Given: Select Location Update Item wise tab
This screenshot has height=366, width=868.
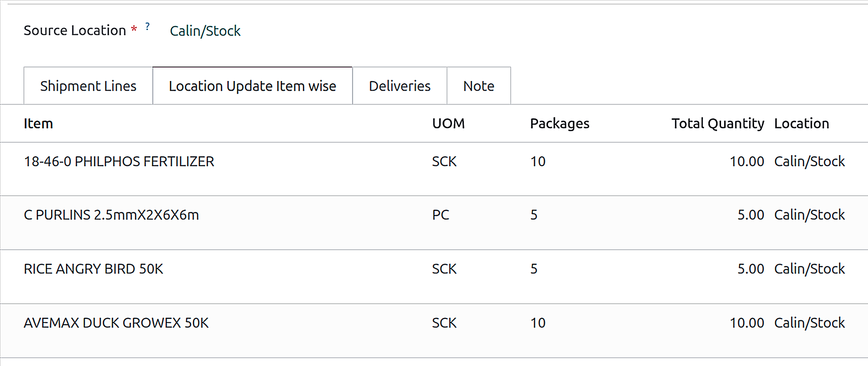Looking at the screenshot, I should (x=252, y=86).
